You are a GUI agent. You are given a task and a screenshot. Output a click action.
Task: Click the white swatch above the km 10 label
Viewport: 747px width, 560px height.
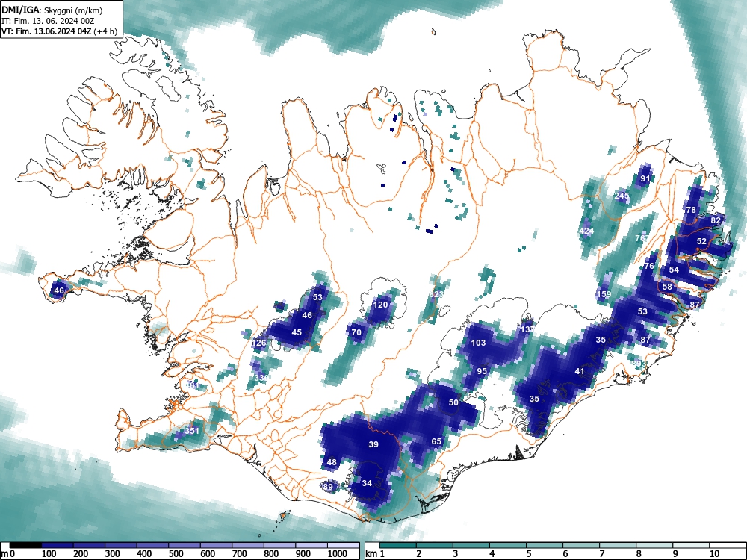coord(728,545)
